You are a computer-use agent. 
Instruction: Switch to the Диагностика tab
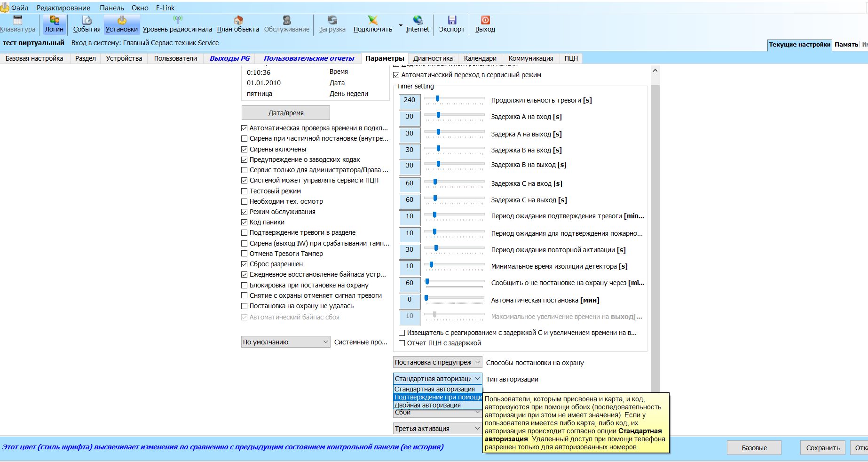[433, 58]
